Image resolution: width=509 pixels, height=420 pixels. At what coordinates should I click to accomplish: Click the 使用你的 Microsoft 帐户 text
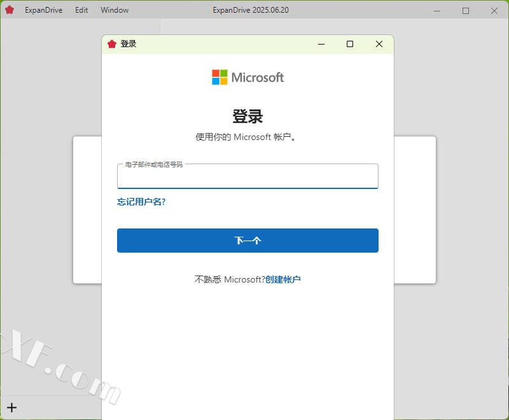coord(246,137)
